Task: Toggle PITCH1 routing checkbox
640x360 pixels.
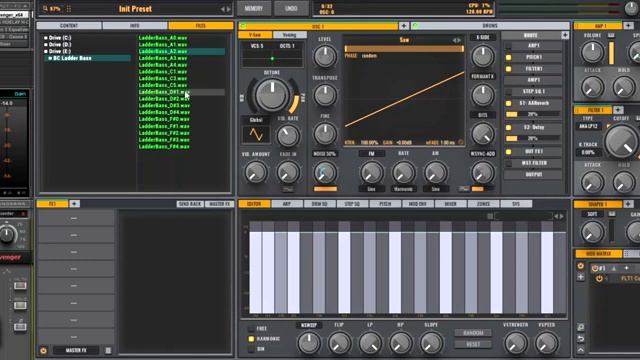Action: [509, 58]
